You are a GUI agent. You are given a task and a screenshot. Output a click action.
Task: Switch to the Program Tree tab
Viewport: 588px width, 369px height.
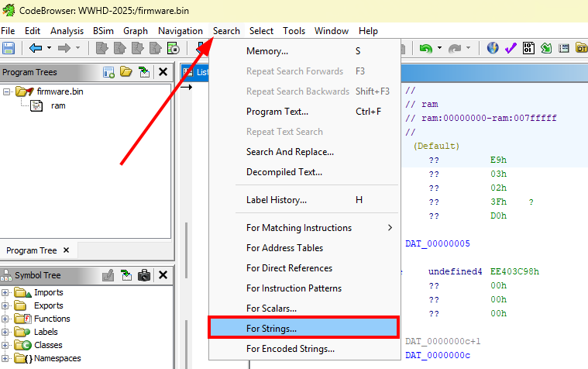[x=32, y=250]
